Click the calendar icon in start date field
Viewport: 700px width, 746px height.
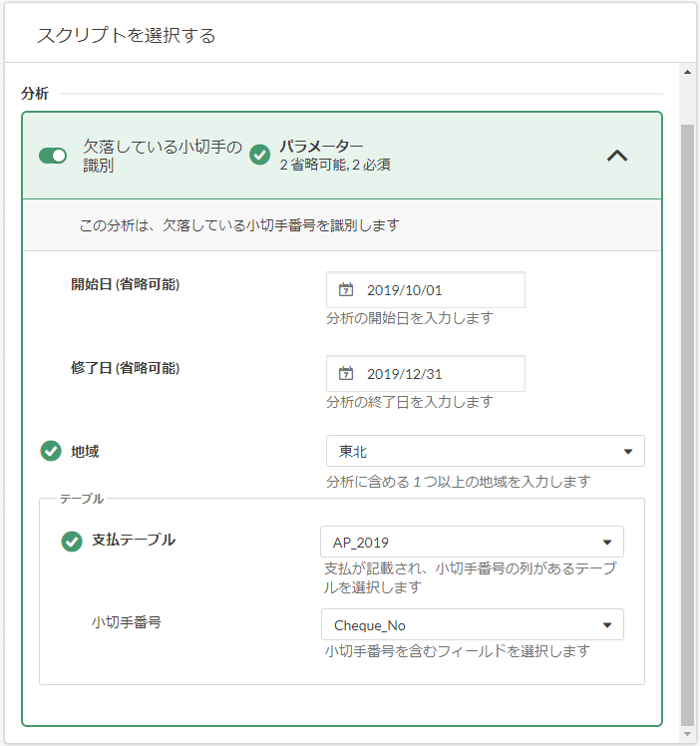point(346,290)
